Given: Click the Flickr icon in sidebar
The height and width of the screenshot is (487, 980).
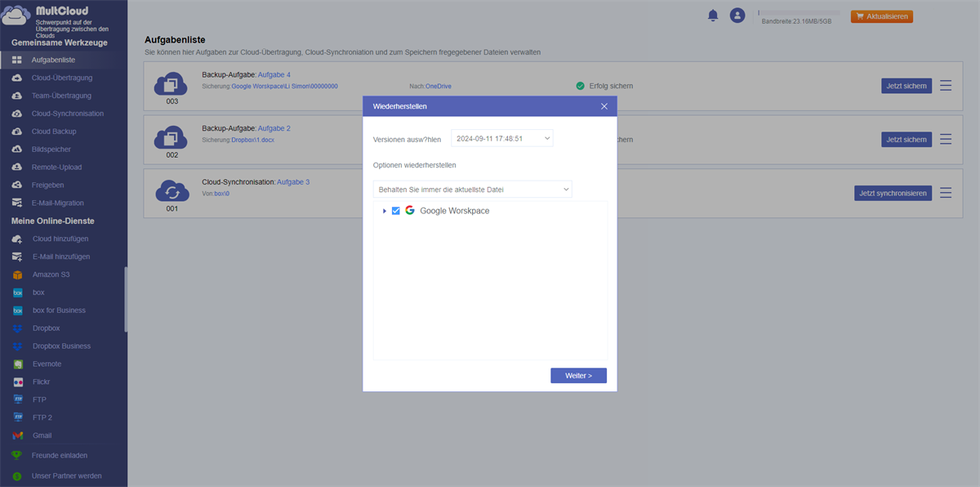Looking at the screenshot, I should [17, 382].
